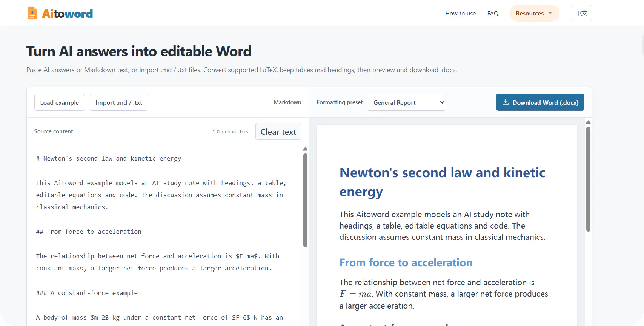Image resolution: width=644 pixels, height=326 pixels.
Task: Click the '1317 characters' counter
Action: (231, 131)
